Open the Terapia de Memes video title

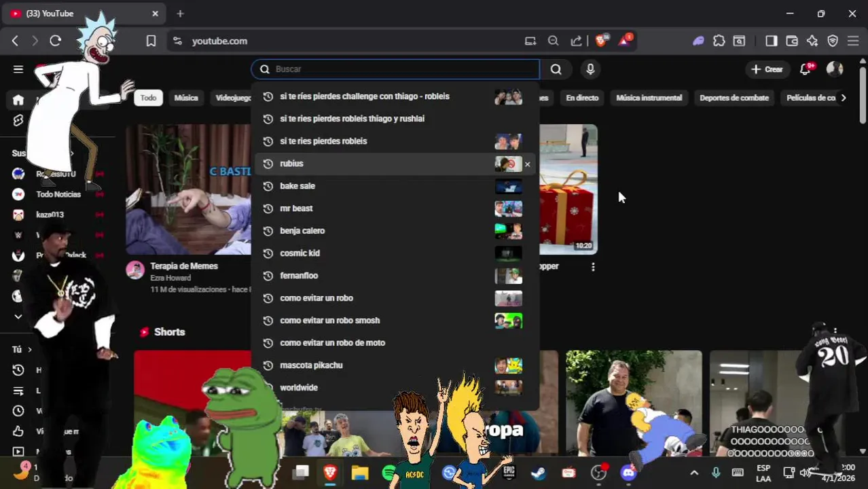point(184,266)
